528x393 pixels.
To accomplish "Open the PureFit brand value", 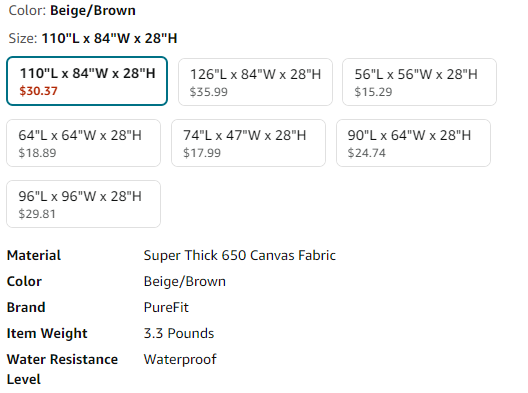I will (166, 307).
